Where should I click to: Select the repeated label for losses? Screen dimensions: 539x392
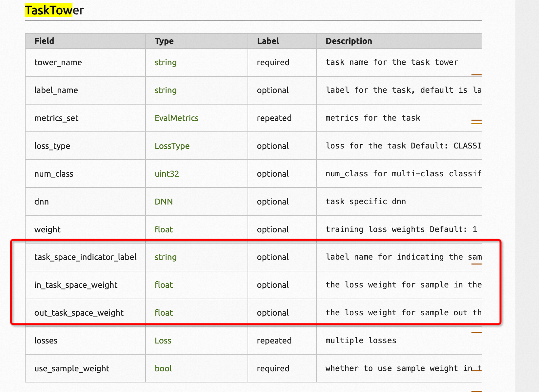(x=274, y=341)
